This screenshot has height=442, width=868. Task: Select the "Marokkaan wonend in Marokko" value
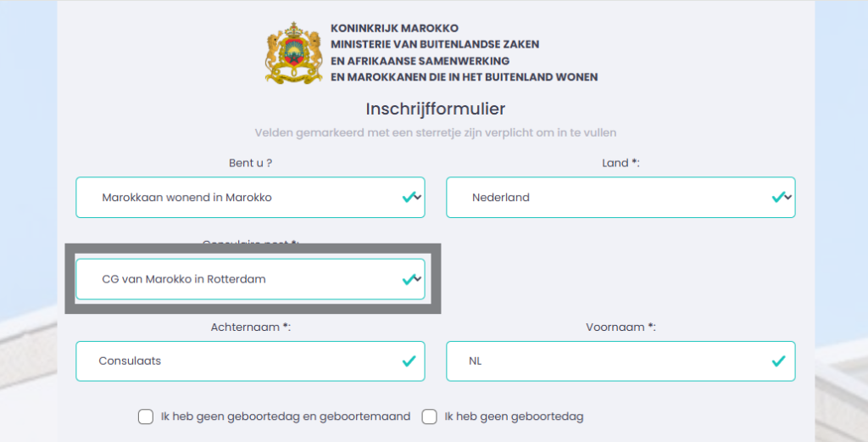[186, 197]
